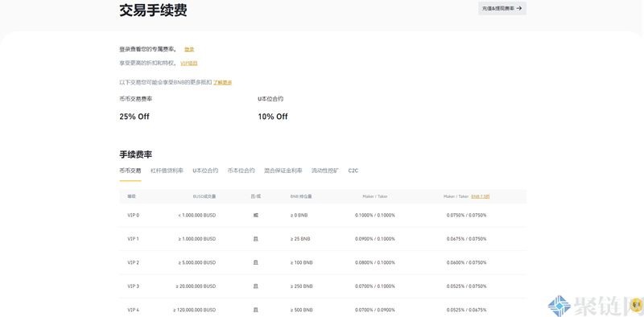Screen dimensions: 644x317
Task: Open the 充值&提现费率 button
Action: click(x=502, y=8)
